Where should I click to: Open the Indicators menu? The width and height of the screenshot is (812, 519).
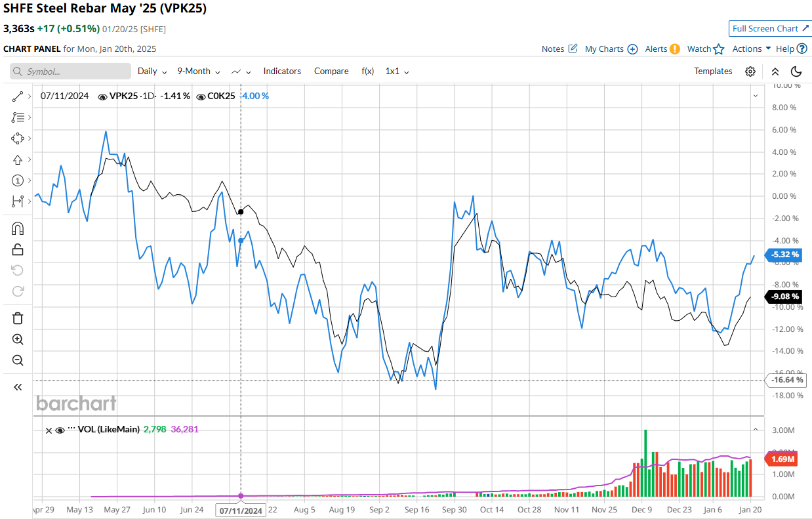click(282, 72)
